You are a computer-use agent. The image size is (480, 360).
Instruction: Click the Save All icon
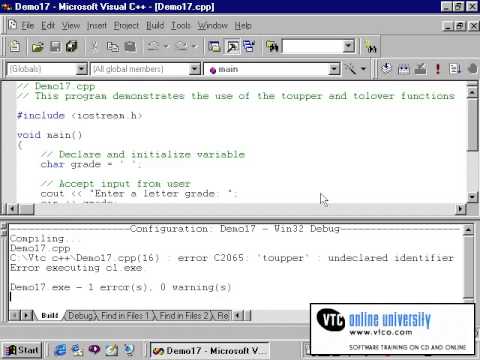[x=71, y=46]
